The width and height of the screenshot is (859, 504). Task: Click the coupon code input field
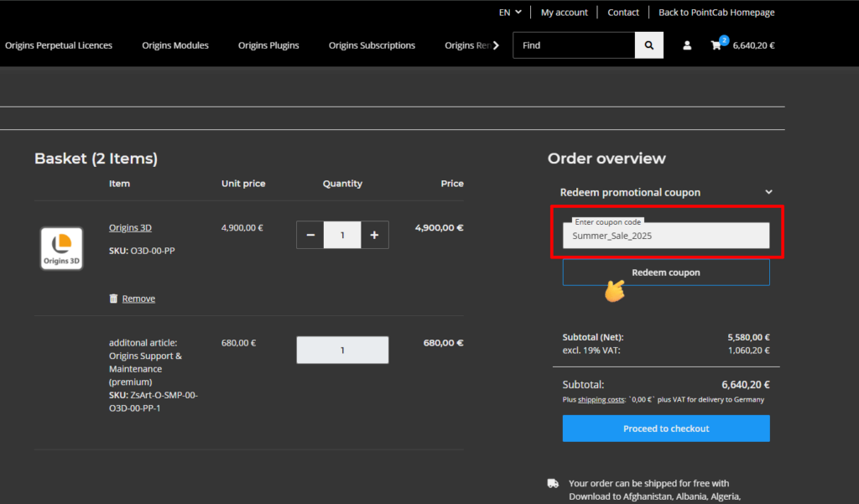[x=666, y=236]
